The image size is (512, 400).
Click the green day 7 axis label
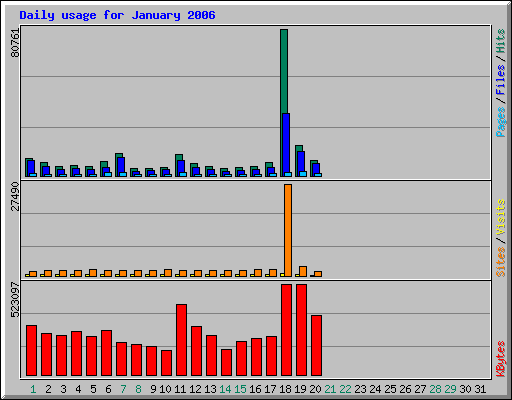[123, 389]
